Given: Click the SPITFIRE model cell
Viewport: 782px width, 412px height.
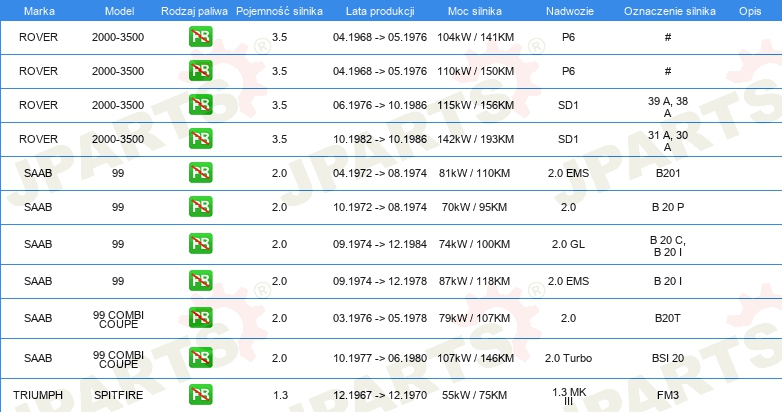Looking at the screenshot, I should (x=119, y=395).
